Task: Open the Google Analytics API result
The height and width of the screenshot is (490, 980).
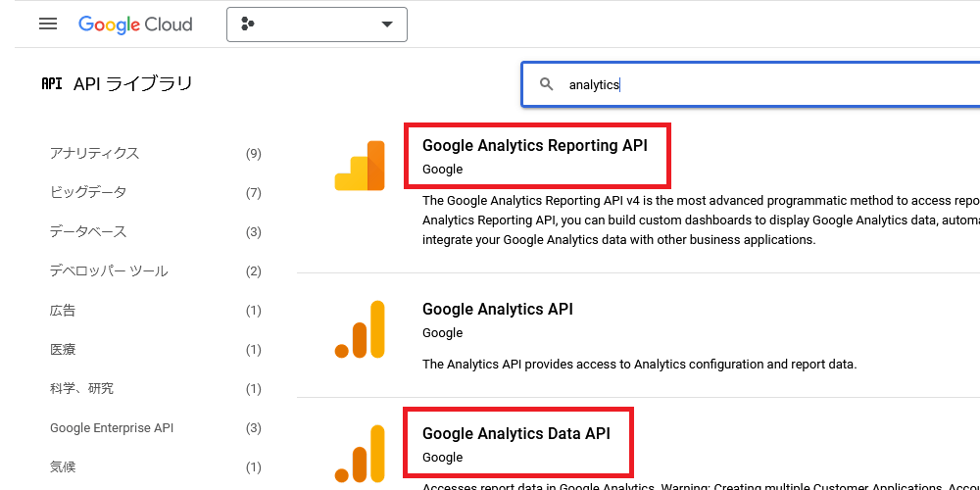Action: point(498,310)
